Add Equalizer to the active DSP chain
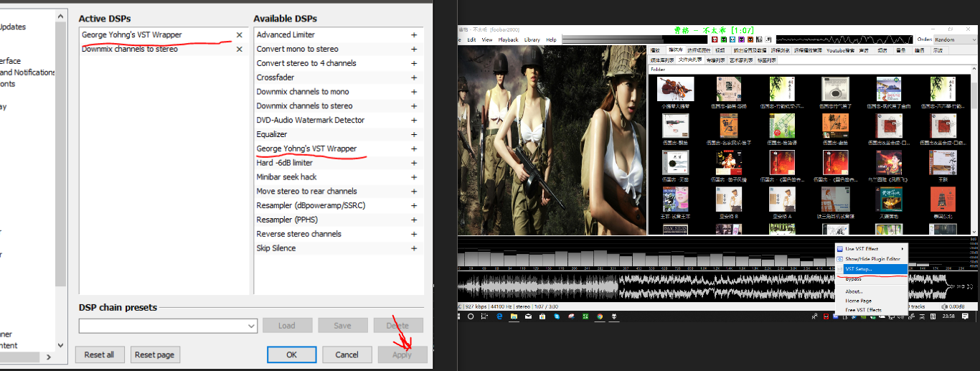Viewport: 980px width, 371px height. (x=413, y=134)
